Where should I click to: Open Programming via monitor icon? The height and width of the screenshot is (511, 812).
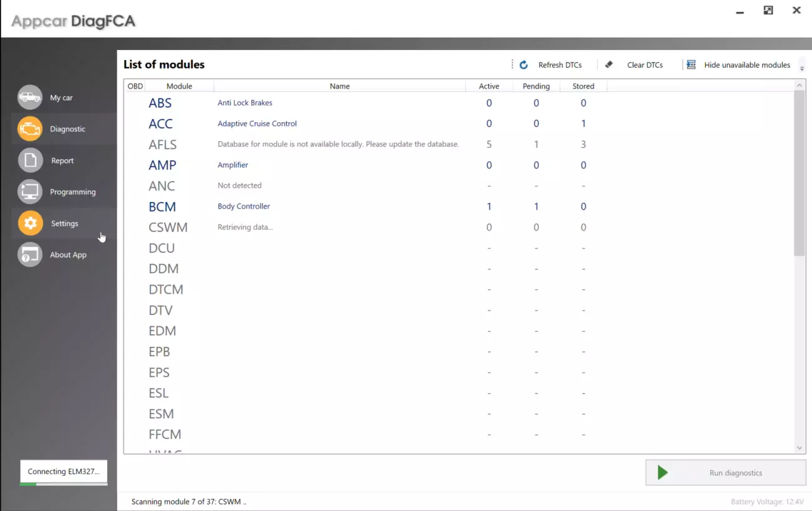tap(30, 192)
